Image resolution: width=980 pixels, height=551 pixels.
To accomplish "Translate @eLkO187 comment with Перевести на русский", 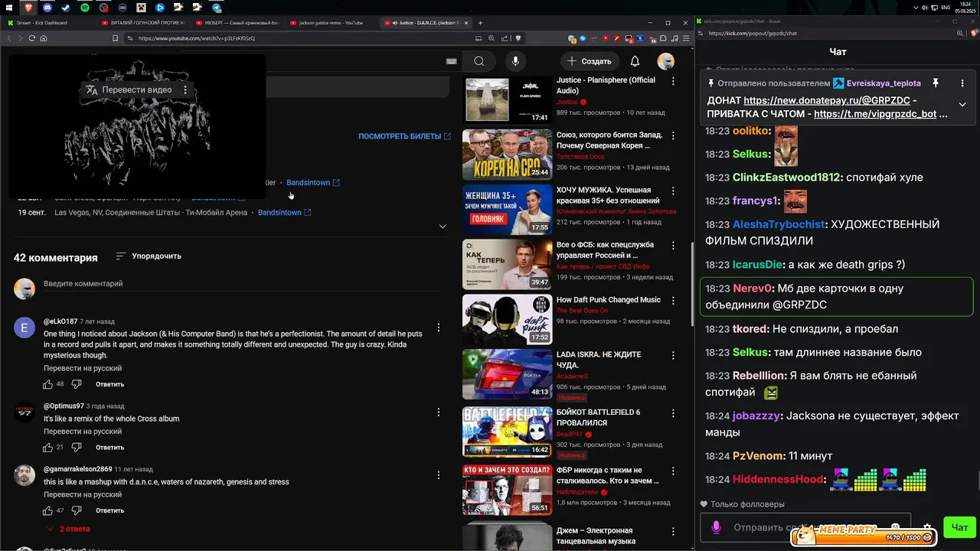I will coord(83,368).
